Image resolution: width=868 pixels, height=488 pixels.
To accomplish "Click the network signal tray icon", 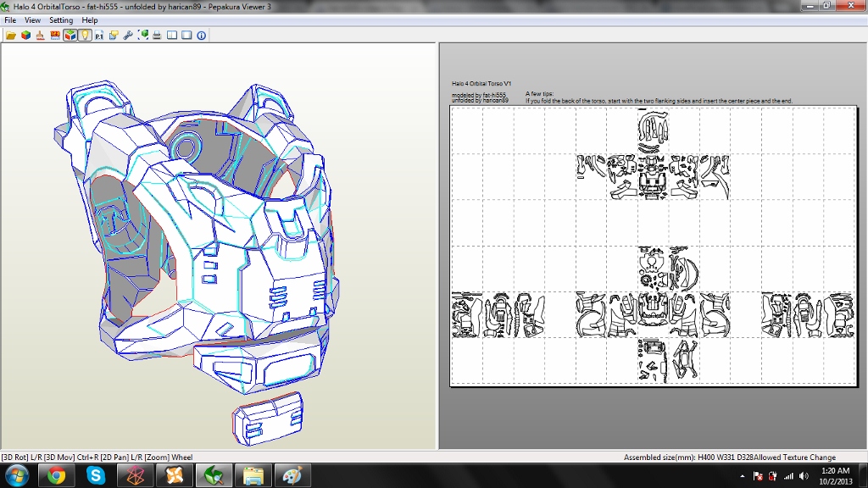I will 788,476.
